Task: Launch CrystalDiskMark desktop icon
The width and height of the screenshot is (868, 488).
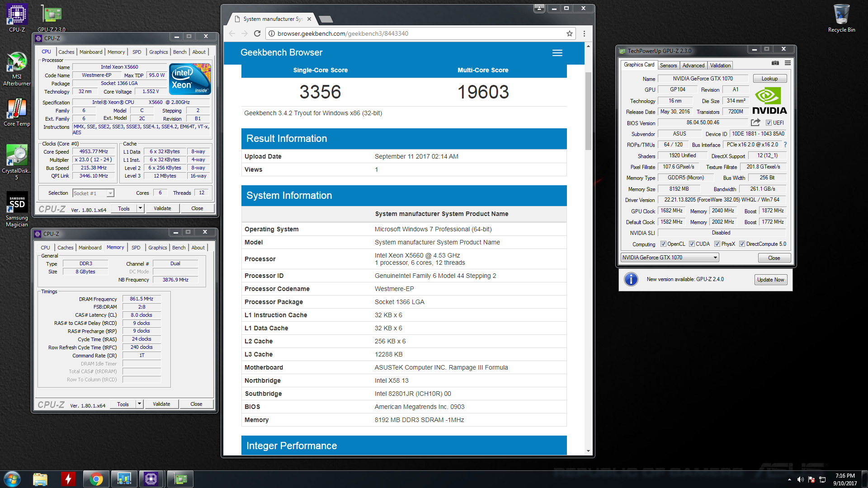Action: click(x=17, y=162)
